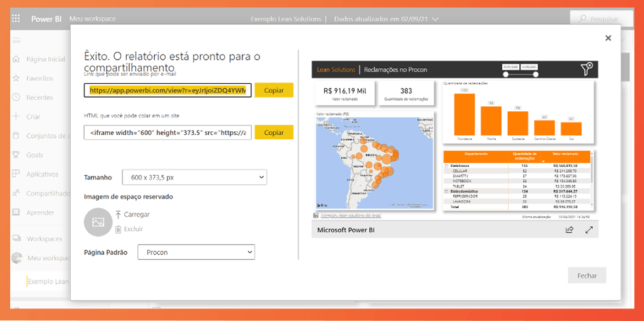Click the Fechar button
The width and height of the screenshot is (644, 321).
pyautogui.click(x=587, y=276)
